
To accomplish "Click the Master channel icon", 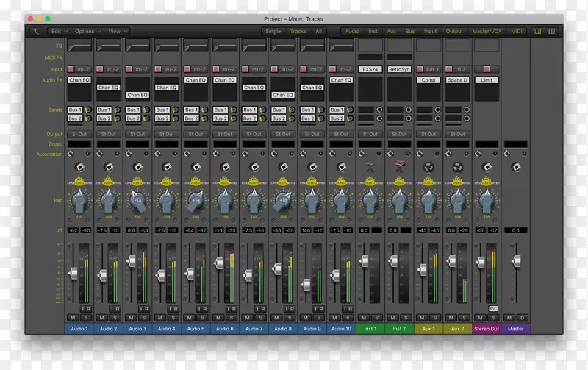I will click(516, 168).
